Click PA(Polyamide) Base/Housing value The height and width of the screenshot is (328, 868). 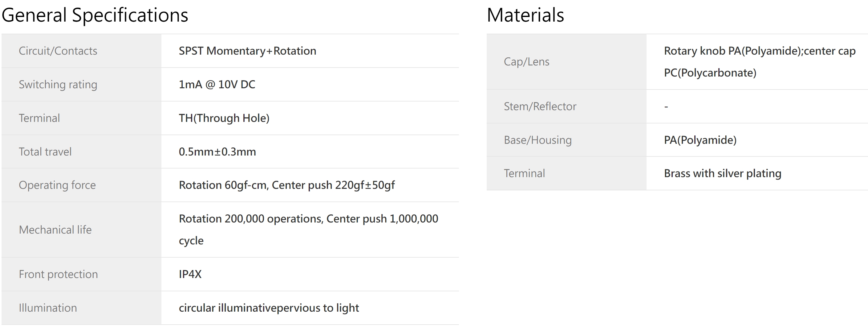[x=700, y=140]
